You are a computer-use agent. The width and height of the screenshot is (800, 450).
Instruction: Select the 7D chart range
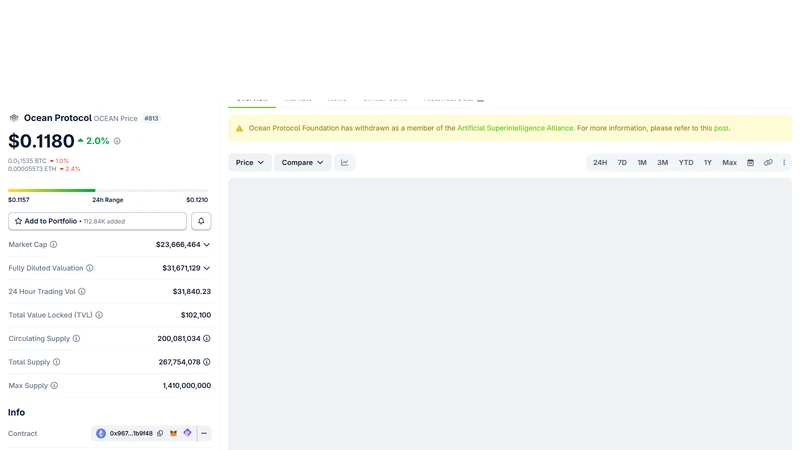point(622,162)
